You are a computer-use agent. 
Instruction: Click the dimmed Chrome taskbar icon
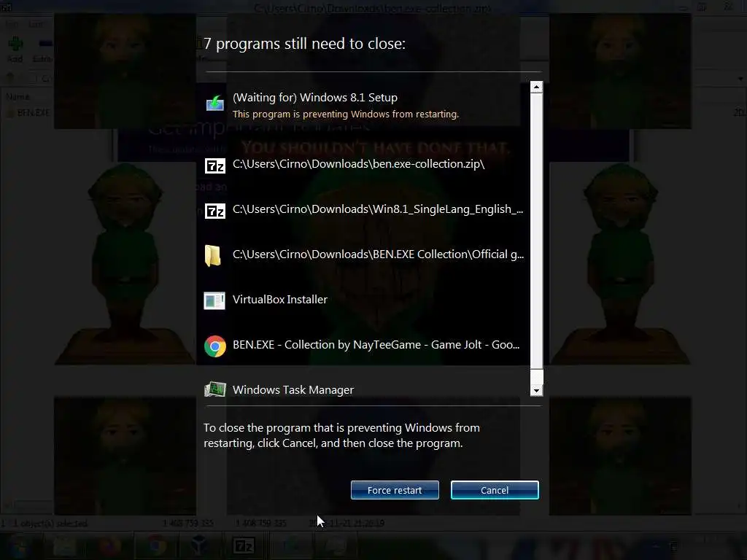coord(155,545)
